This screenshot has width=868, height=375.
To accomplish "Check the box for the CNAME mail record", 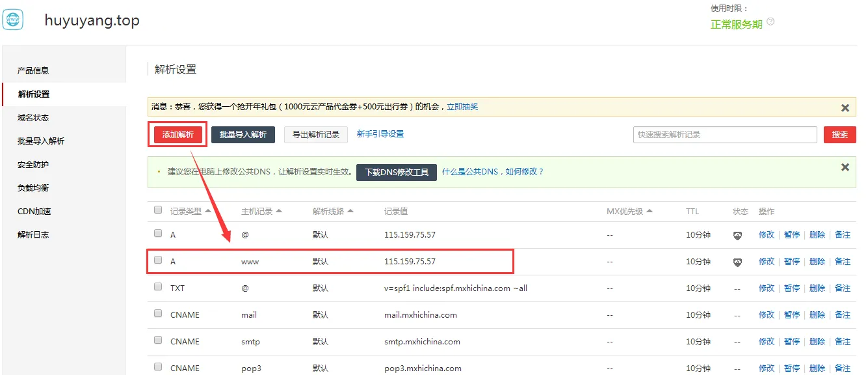I will point(158,313).
